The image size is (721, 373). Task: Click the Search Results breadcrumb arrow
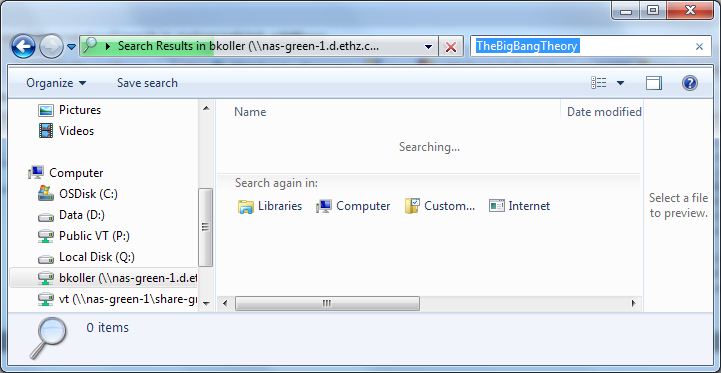(108, 46)
